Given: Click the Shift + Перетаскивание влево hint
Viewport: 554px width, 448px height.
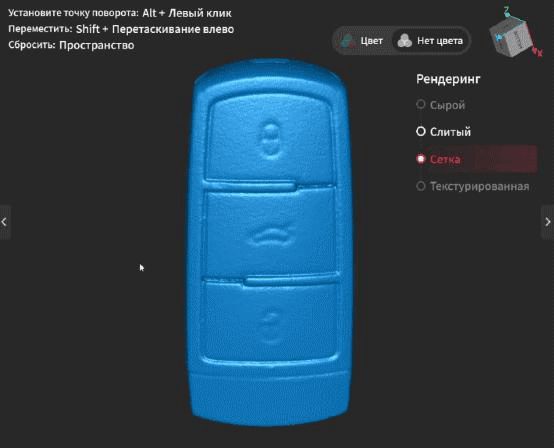Looking at the screenshot, I should click(155, 29).
